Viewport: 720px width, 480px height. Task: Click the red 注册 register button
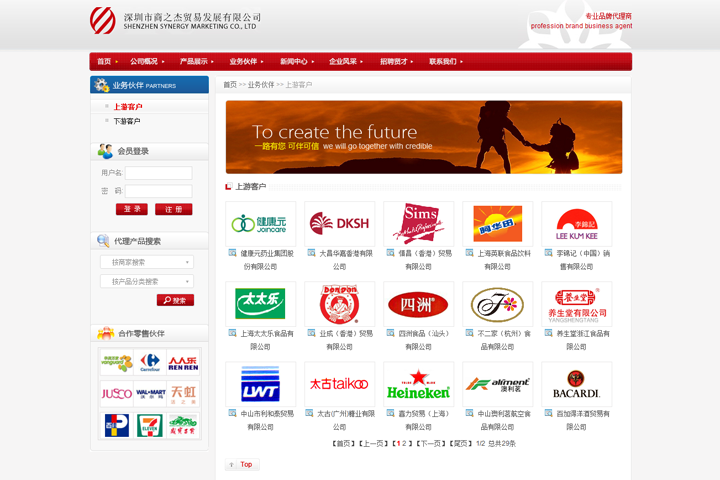173,210
